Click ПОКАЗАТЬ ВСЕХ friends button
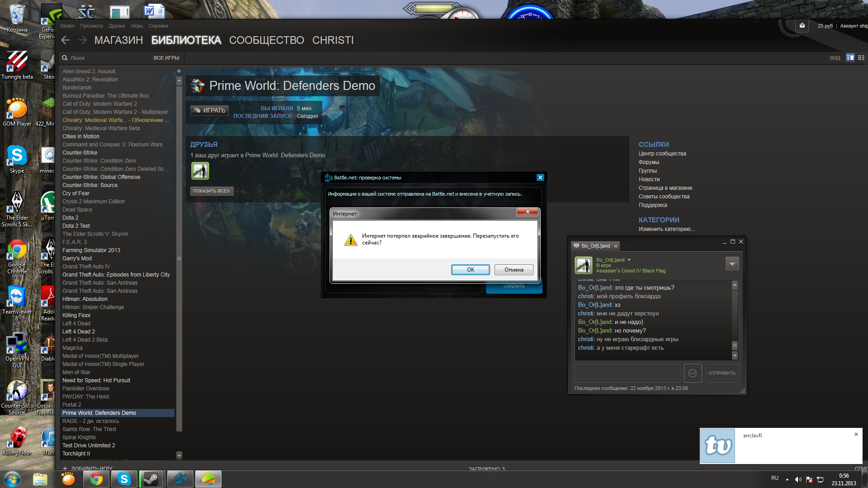Viewport: 868px width, 488px height. coord(212,191)
